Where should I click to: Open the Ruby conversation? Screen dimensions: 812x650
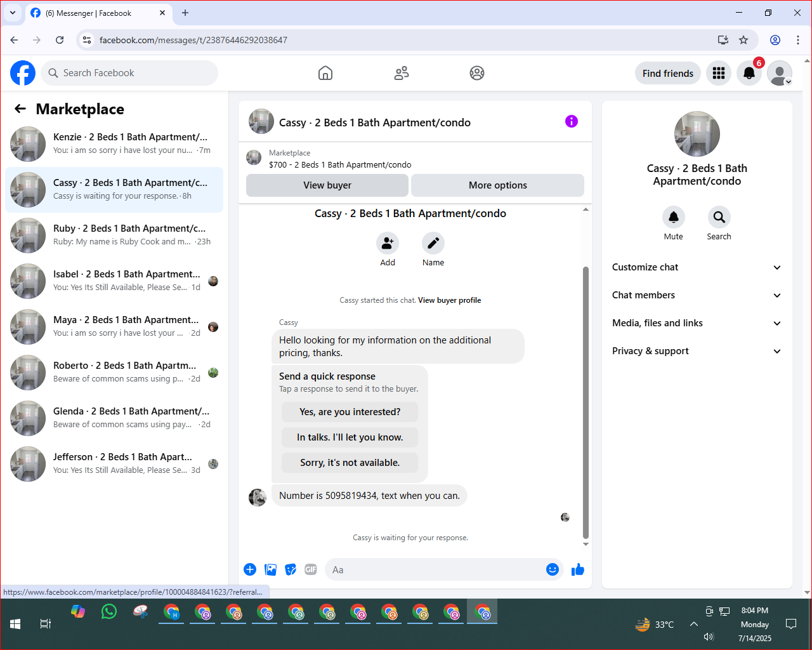coord(114,235)
